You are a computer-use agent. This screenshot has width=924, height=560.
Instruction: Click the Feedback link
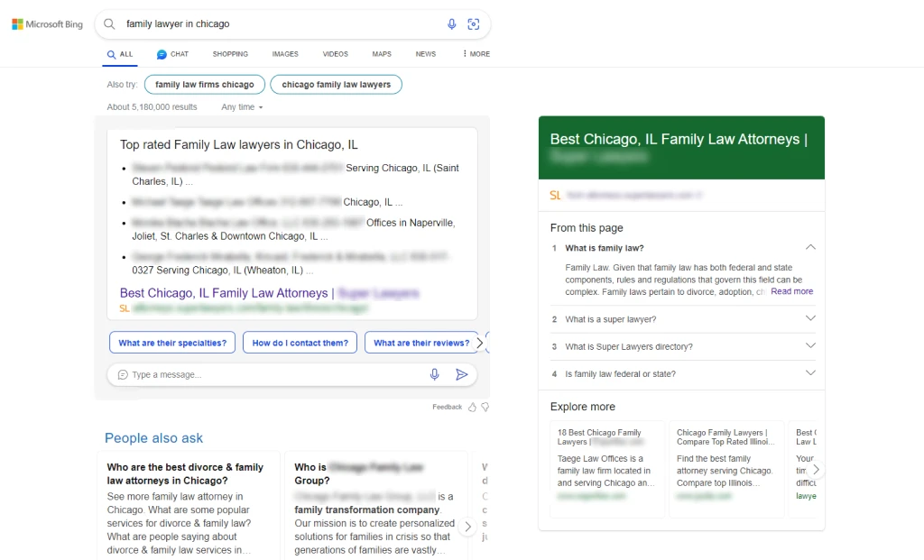tap(447, 407)
